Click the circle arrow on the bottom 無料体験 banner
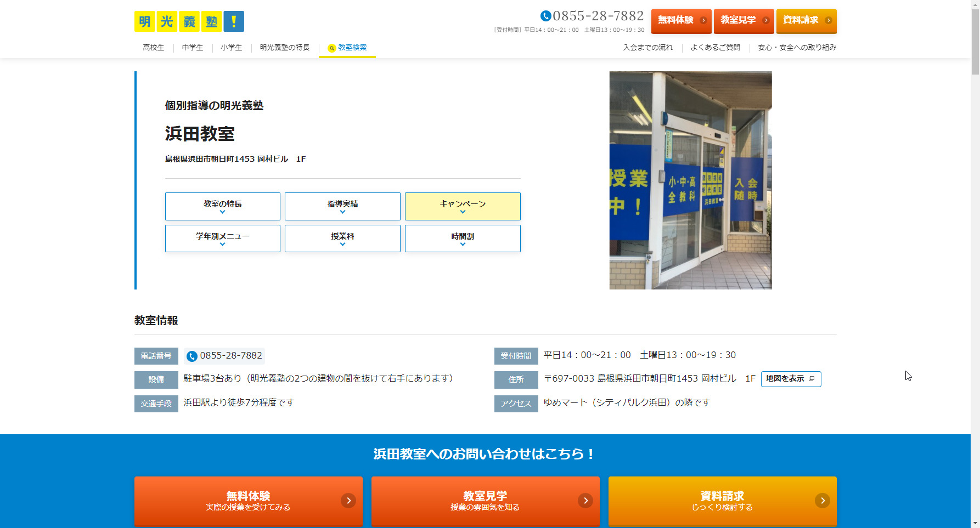The height and width of the screenshot is (528, 980). (x=348, y=501)
